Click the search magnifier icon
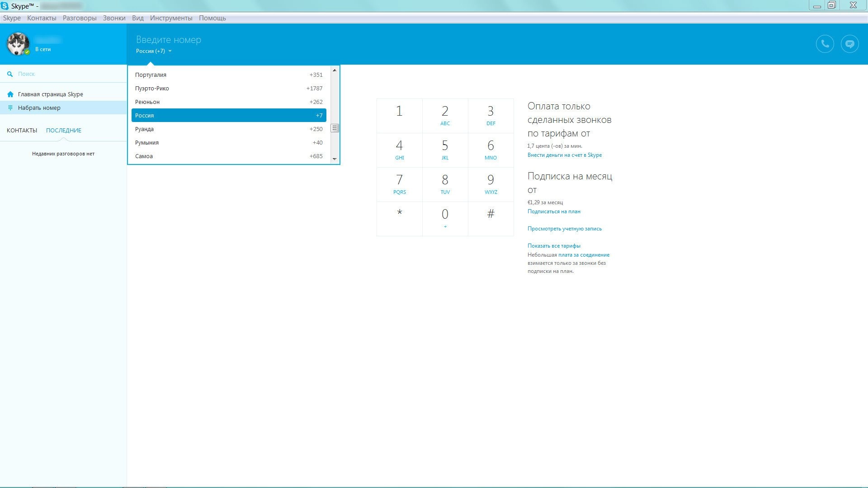868x488 pixels. 10,74
